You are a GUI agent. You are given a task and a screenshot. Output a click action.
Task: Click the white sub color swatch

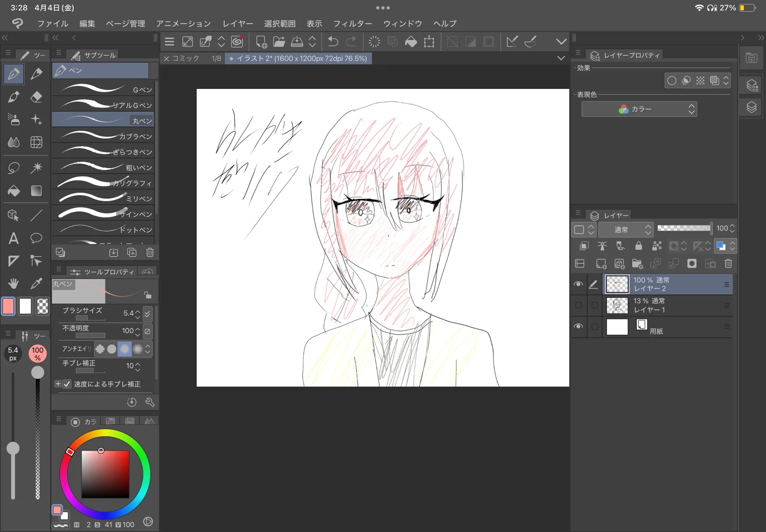(x=25, y=306)
